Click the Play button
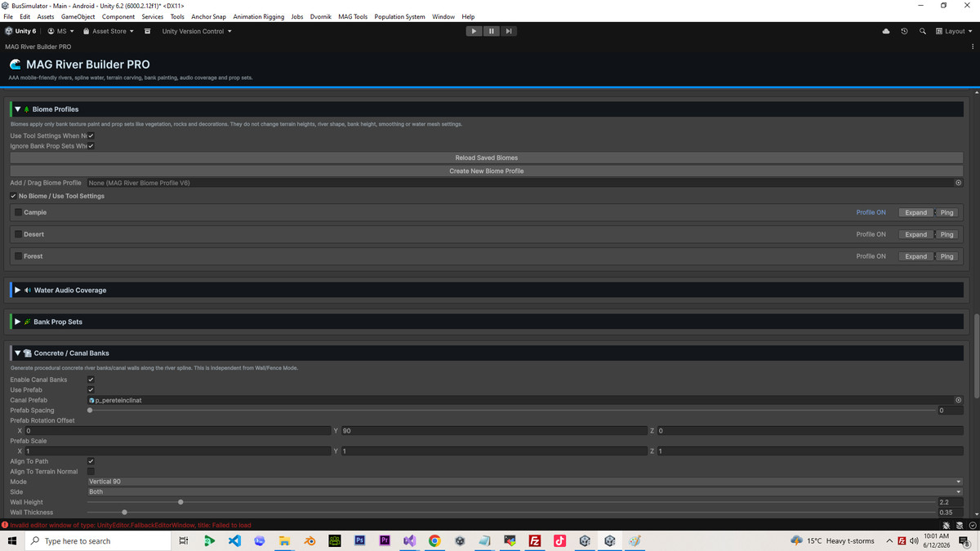 point(474,31)
